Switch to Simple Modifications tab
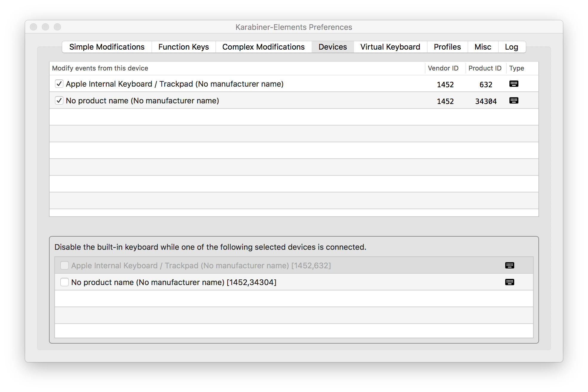 coord(107,47)
